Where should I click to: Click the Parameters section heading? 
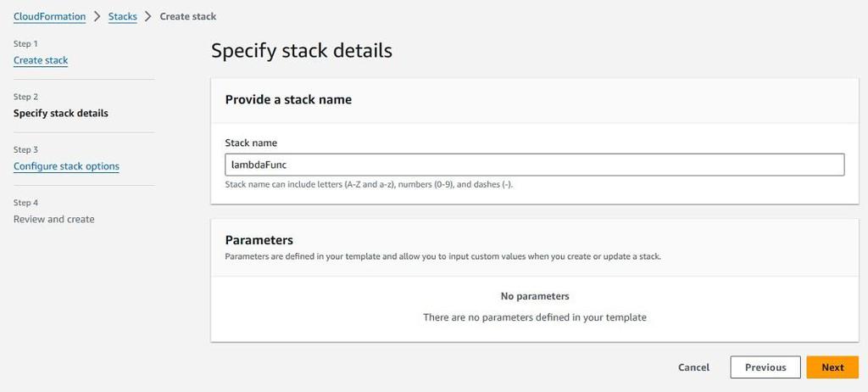click(x=259, y=240)
